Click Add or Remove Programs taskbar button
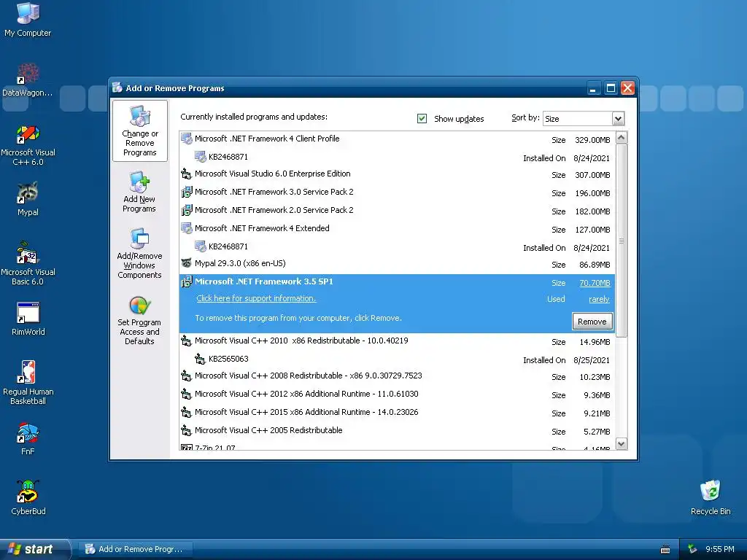Screen dimensions: 747x560 [x=136, y=549]
